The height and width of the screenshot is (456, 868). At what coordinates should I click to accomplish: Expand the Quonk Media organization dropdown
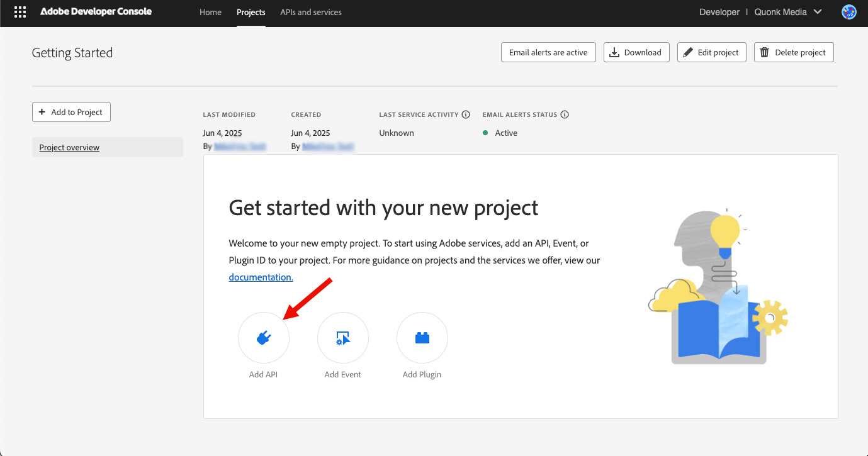click(787, 11)
